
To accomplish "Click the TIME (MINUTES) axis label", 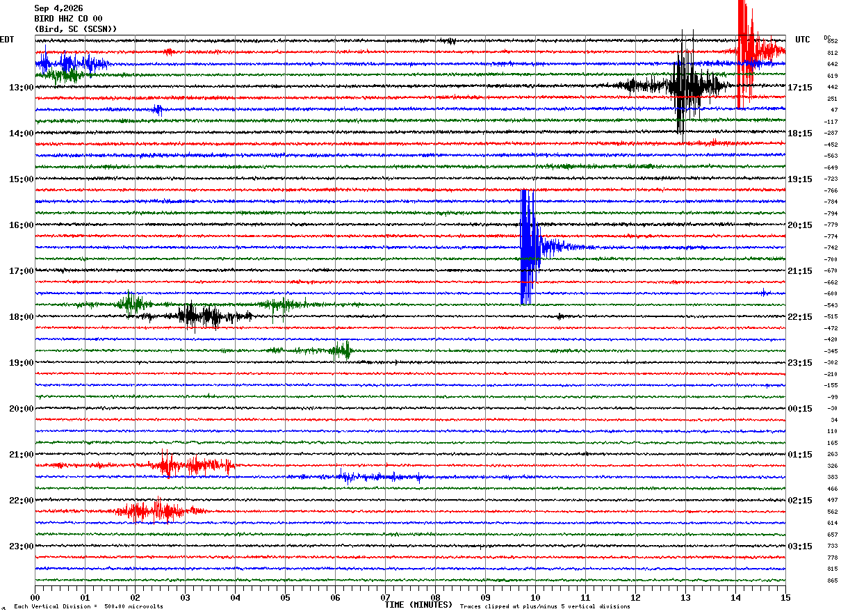I will tap(418, 605).
